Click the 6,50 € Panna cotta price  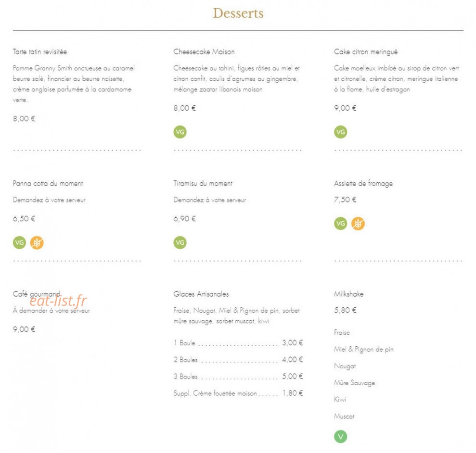24,219
